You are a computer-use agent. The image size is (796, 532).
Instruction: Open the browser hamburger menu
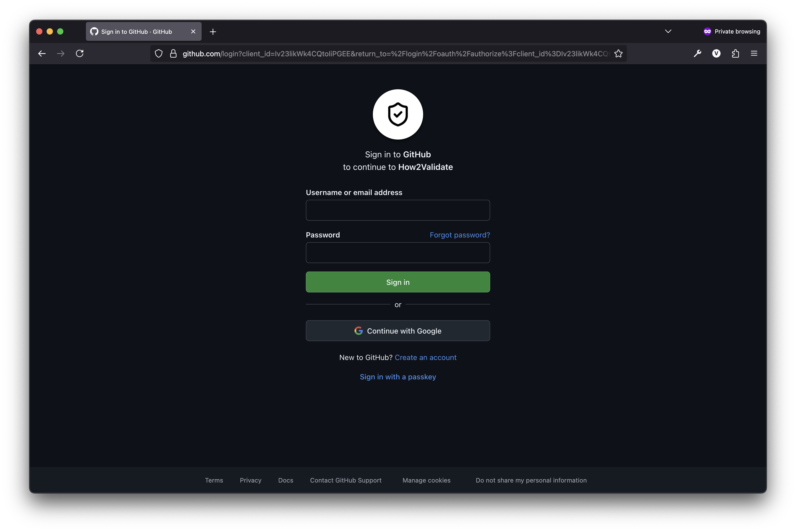pos(754,54)
